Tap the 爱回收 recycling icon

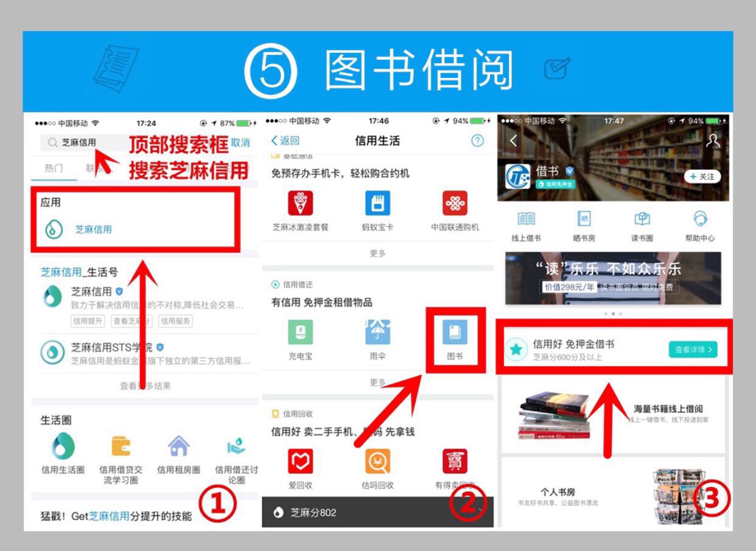tap(300, 462)
